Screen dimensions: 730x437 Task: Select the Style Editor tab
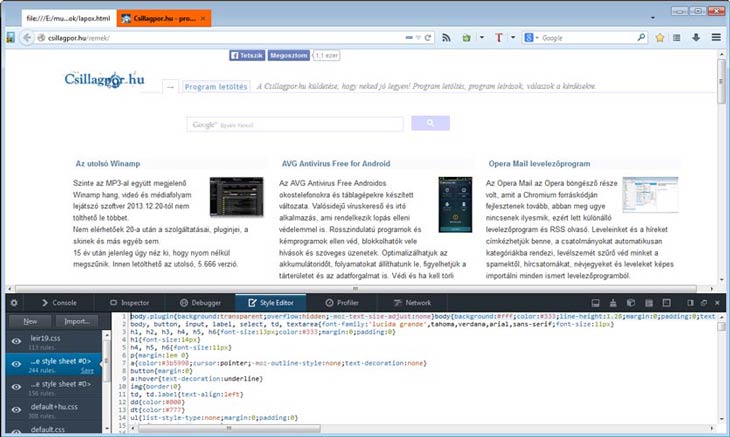[x=270, y=303]
